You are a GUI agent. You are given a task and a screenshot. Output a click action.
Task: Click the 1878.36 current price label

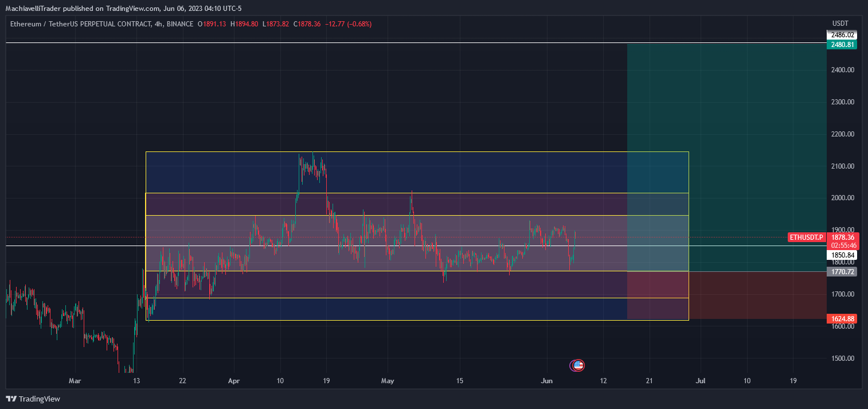[843, 237]
